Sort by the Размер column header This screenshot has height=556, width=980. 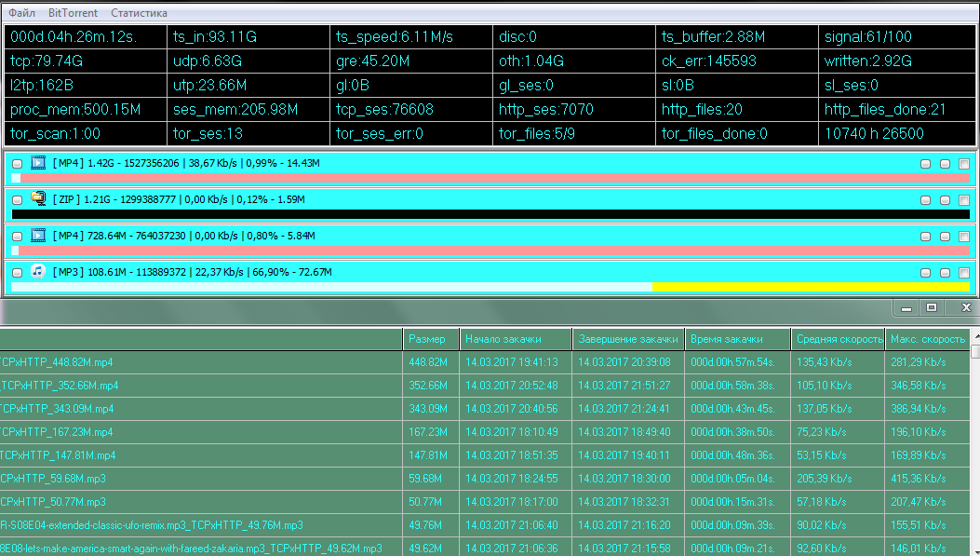427,339
